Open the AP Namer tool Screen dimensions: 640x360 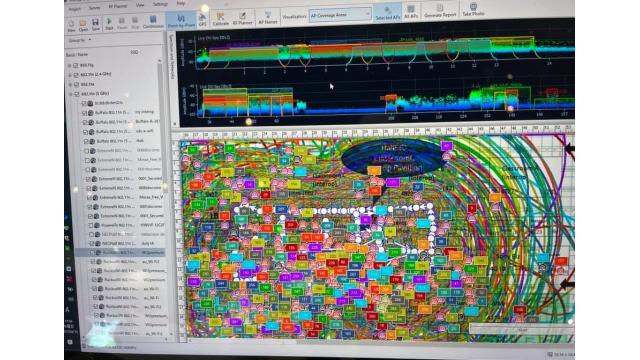tap(268, 18)
